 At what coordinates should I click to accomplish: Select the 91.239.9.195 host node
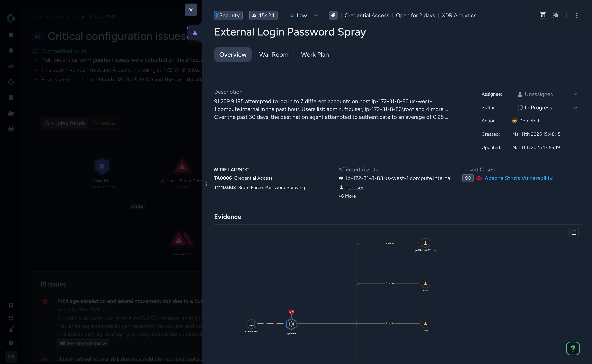[x=251, y=324]
